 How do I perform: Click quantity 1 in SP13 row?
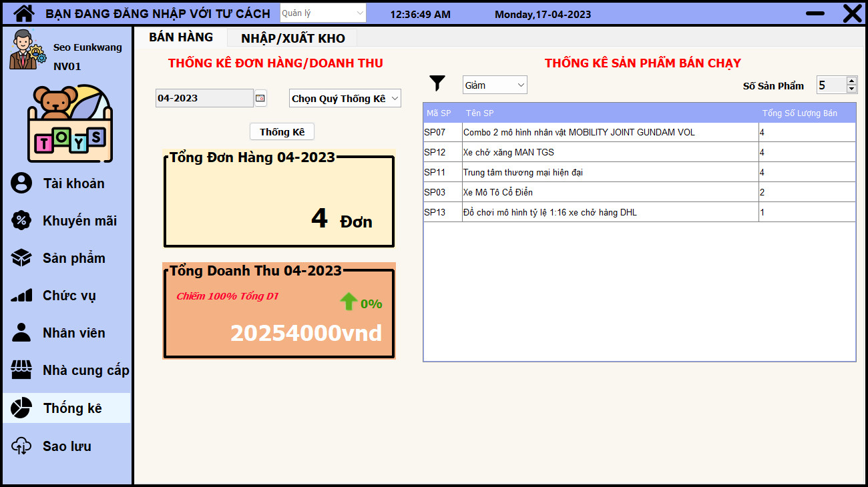click(807, 212)
